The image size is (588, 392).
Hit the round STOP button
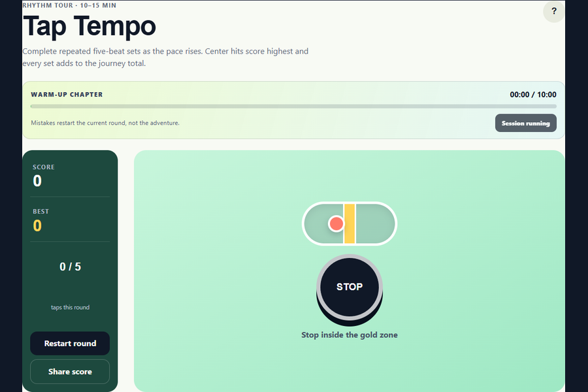tap(350, 287)
